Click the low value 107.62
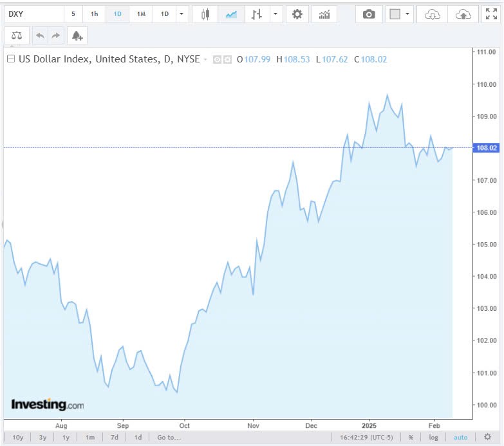This screenshot has width=504, height=446. [x=335, y=59]
